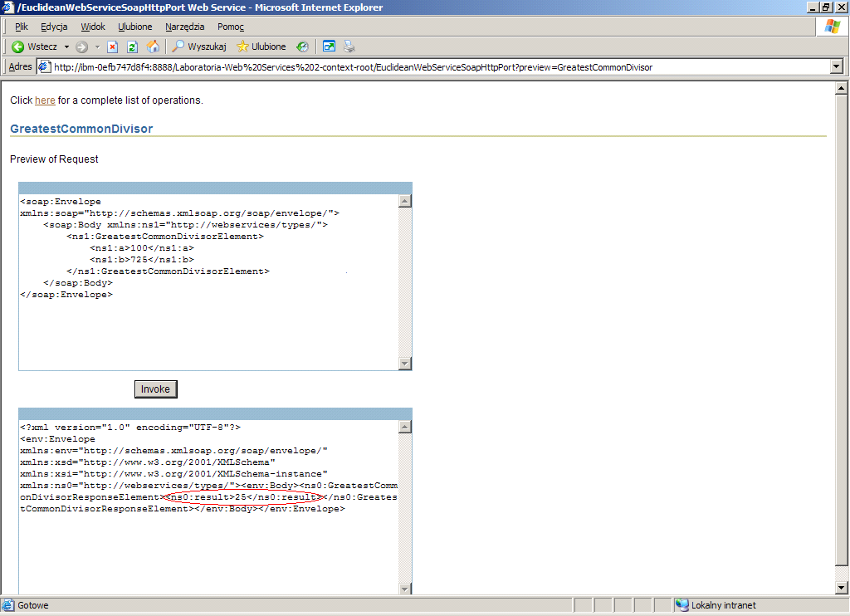Click inside the response XML textarea
The width and height of the screenshot is (850, 616).
coord(208,507)
